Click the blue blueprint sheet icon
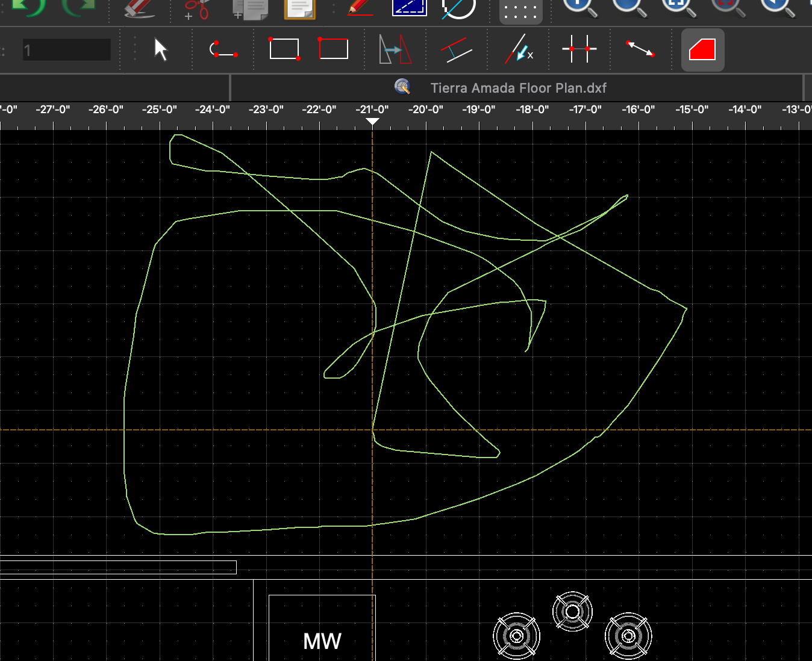This screenshot has width=812, height=661. pyautogui.click(x=409, y=7)
